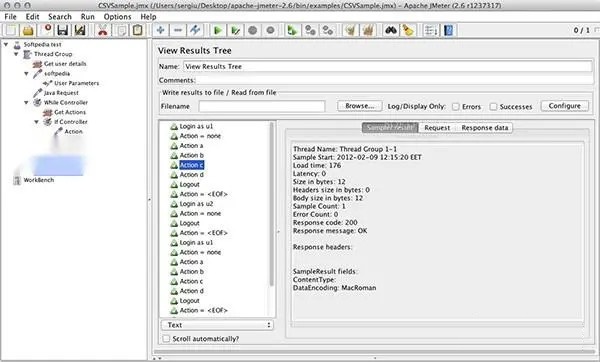
Task: Collapse the While Controller node
Action: pos(26,103)
